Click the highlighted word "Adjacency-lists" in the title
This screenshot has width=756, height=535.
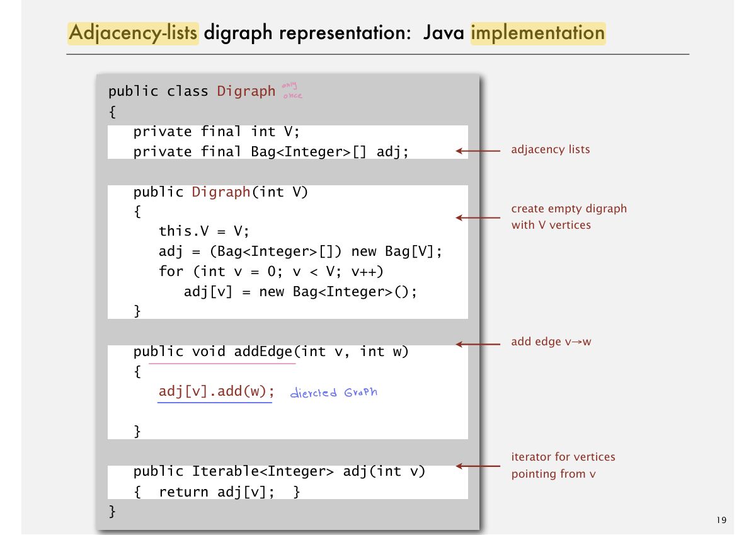(134, 32)
